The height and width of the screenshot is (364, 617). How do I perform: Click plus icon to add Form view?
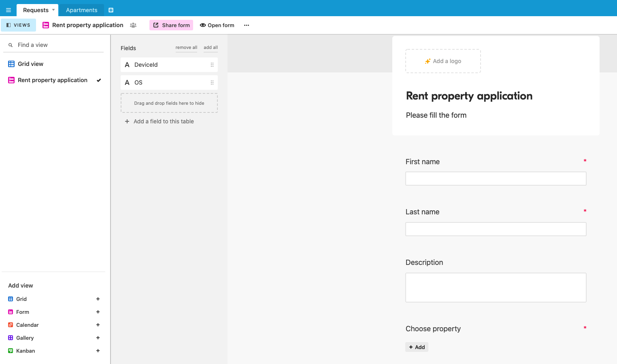click(x=98, y=312)
